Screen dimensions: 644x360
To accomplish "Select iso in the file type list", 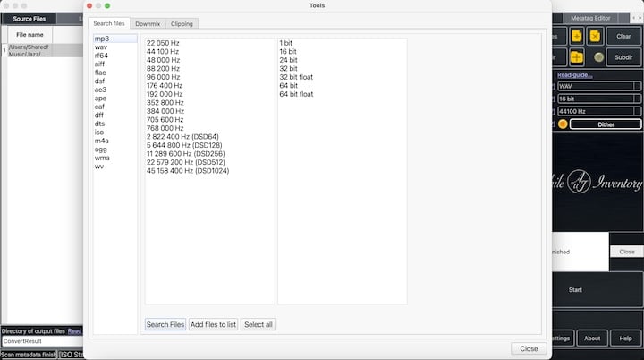I will 115,133.
